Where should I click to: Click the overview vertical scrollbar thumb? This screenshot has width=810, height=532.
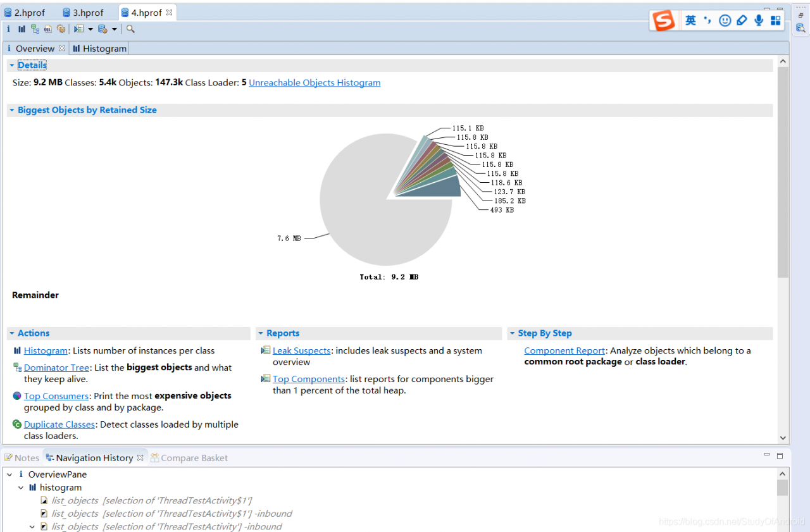coord(783,172)
